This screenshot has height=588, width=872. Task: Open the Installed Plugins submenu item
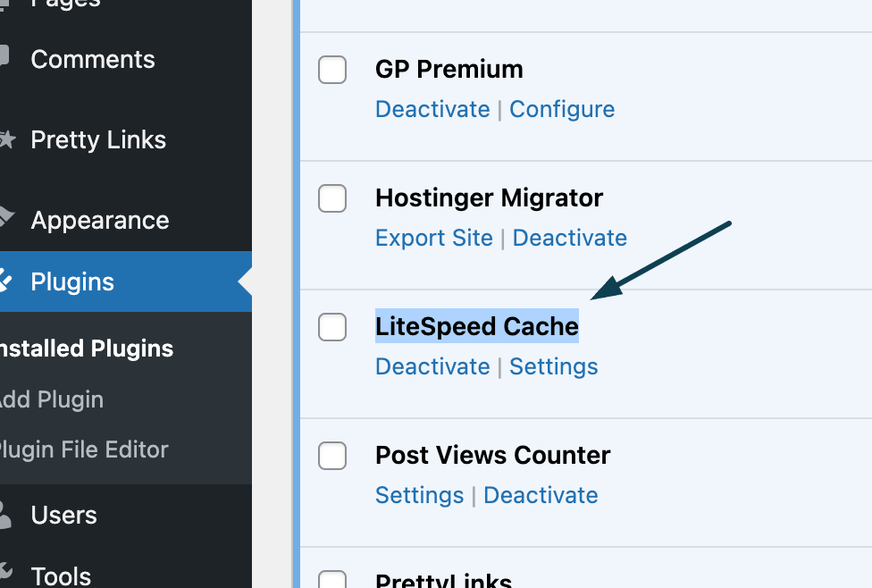pos(86,349)
